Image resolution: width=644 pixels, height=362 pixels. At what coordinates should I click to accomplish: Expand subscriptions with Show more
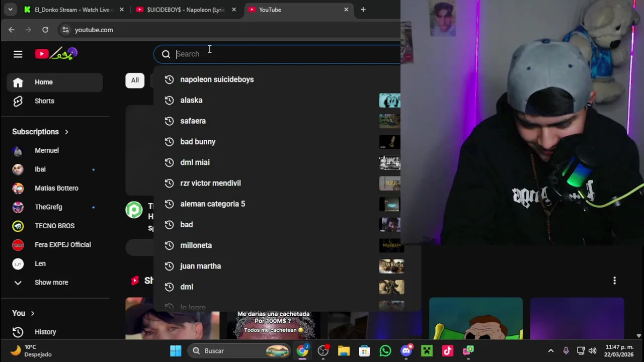click(x=55, y=282)
